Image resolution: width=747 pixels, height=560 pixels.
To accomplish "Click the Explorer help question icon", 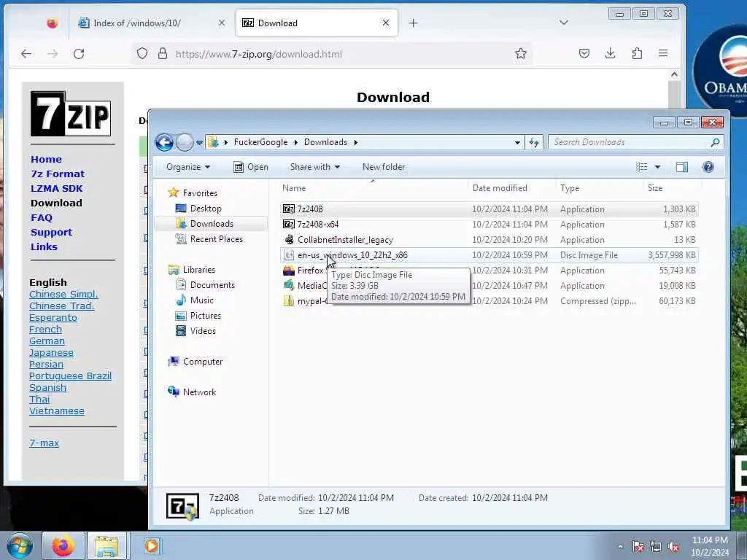I will tap(708, 167).
